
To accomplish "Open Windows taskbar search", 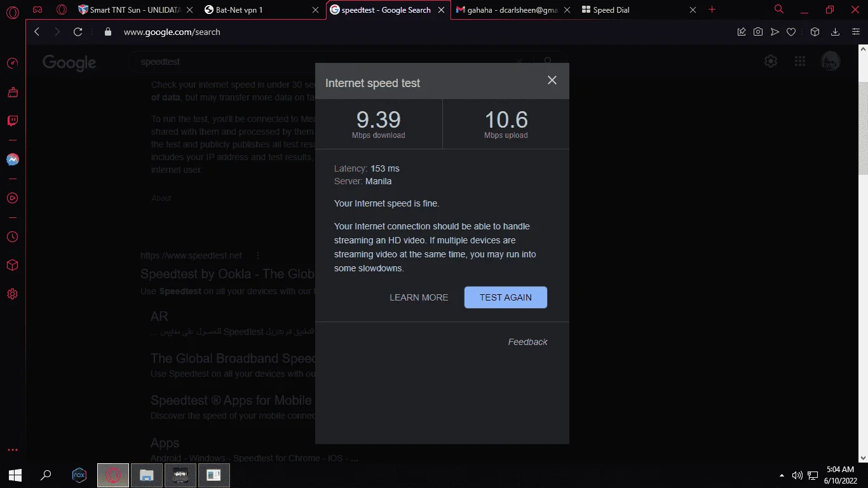I will click(46, 475).
